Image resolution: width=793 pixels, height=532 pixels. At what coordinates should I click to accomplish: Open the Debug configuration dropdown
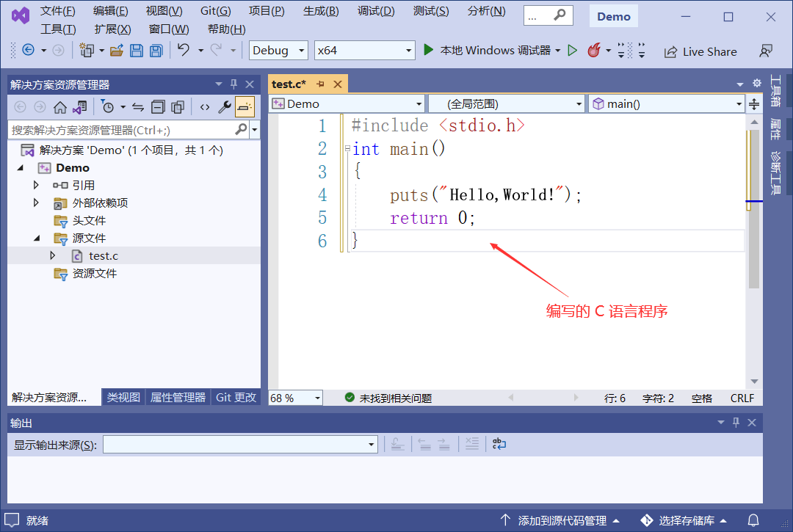coord(278,51)
